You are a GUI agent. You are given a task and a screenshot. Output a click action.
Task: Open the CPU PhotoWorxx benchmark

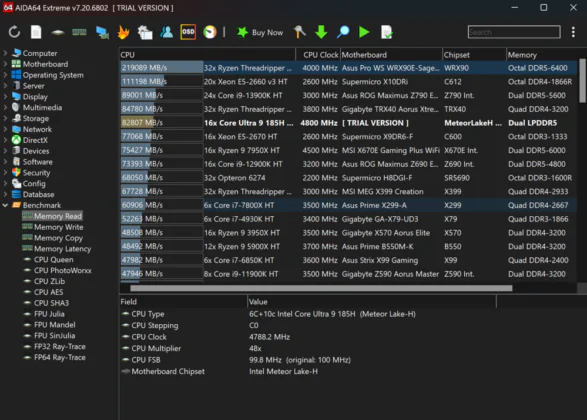pyautogui.click(x=63, y=270)
